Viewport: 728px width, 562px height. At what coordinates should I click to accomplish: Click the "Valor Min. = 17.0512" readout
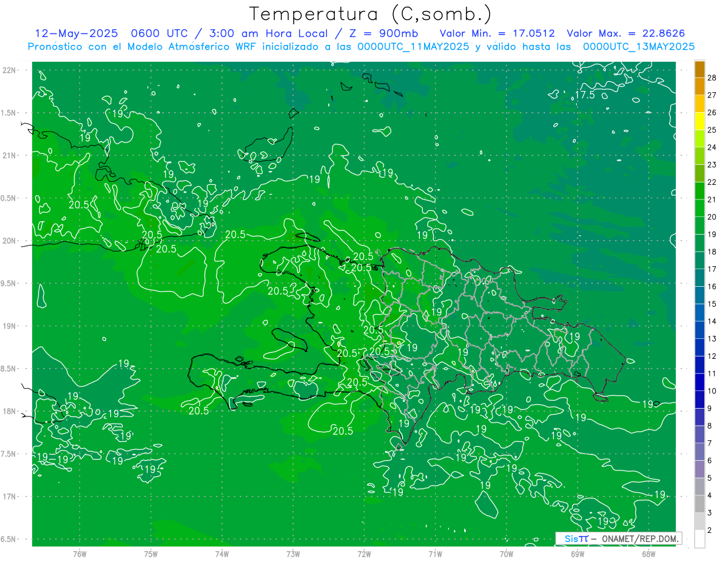pyautogui.click(x=497, y=33)
